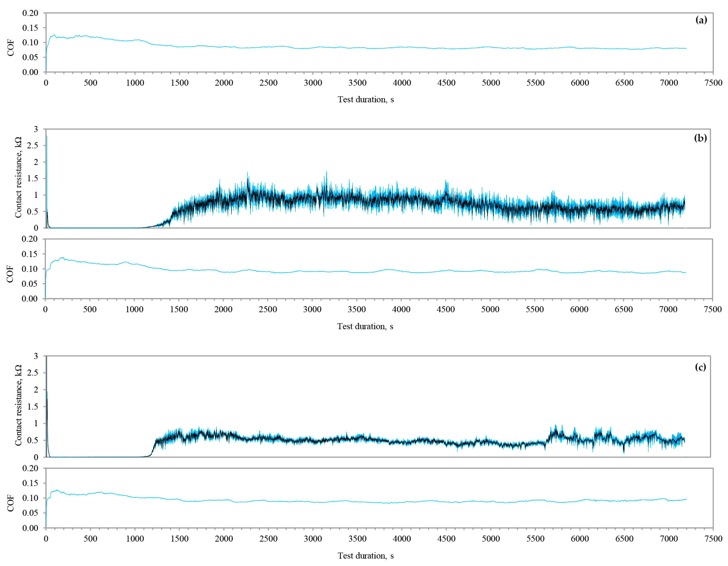Click the COF y-axis label of panel (c)
728x566 pixels.
11,503
